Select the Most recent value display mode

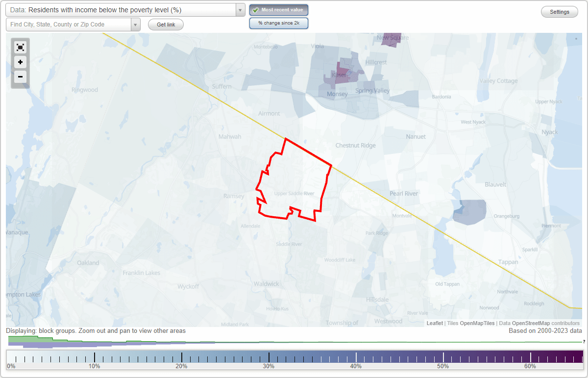[279, 9]
